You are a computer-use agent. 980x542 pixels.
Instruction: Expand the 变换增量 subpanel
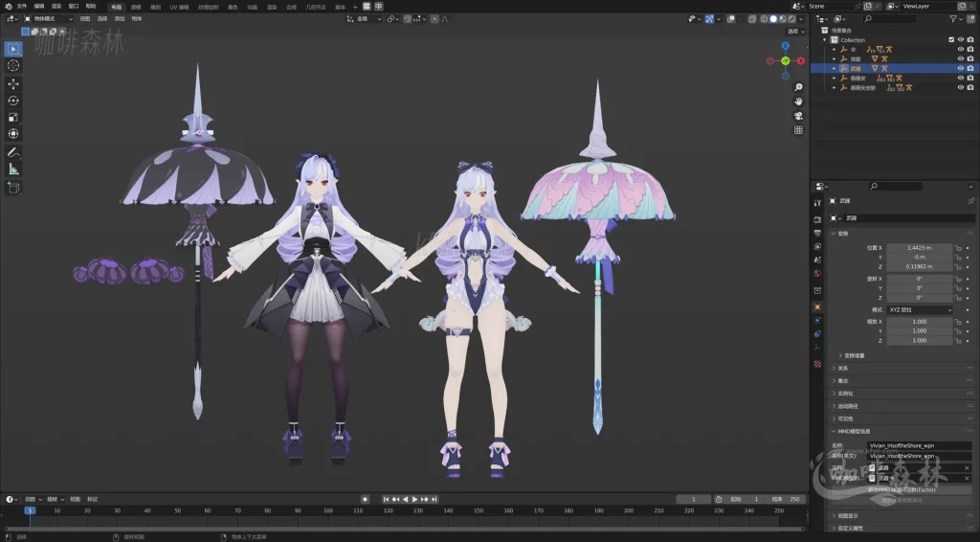point(853,355)
